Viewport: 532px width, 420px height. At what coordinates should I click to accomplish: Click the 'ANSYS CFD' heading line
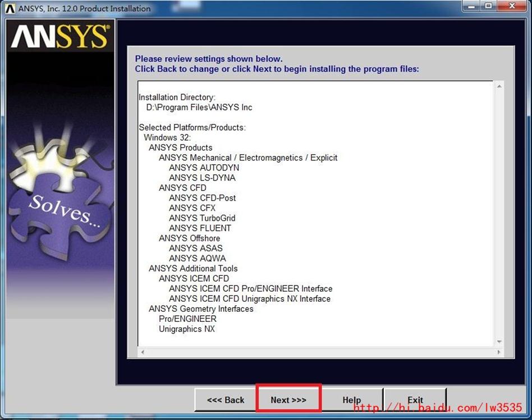pyautogui.click(x=182, y=188)
